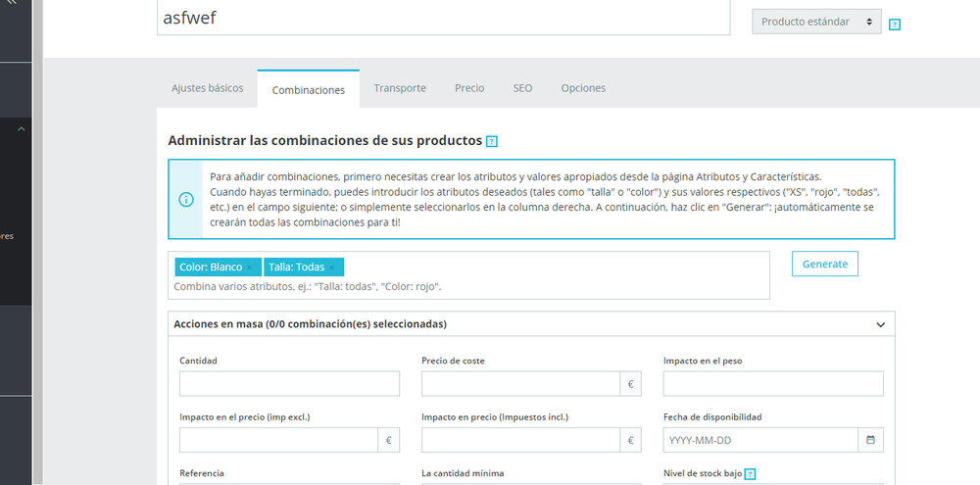980x485 pixels.
Task: Collapse the sidebar menu section with the up chevron
Action: tap(21, 129)
